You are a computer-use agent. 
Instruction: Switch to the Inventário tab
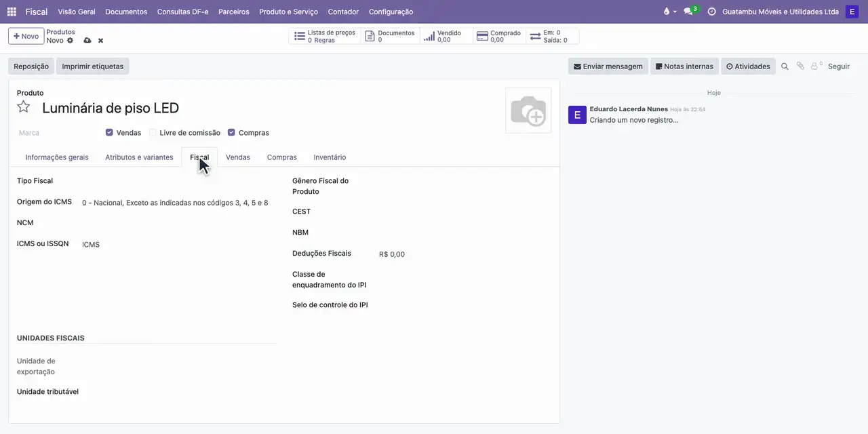330,157
